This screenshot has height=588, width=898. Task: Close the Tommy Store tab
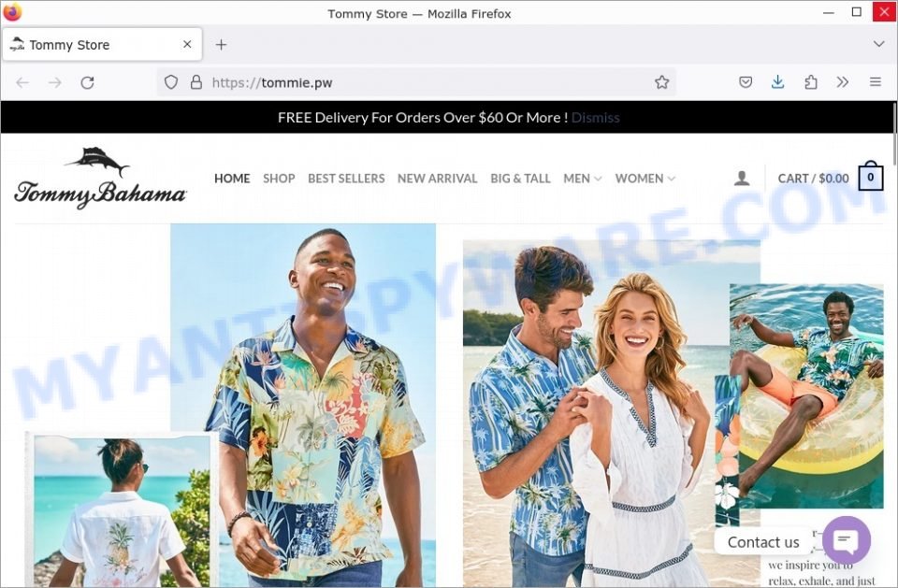pos(187,44)
